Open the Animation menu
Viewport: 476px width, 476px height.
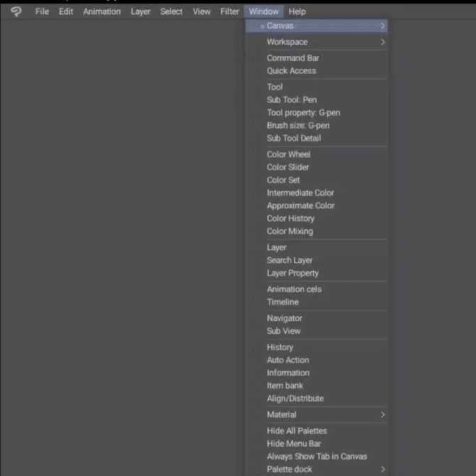pos(102,11)
